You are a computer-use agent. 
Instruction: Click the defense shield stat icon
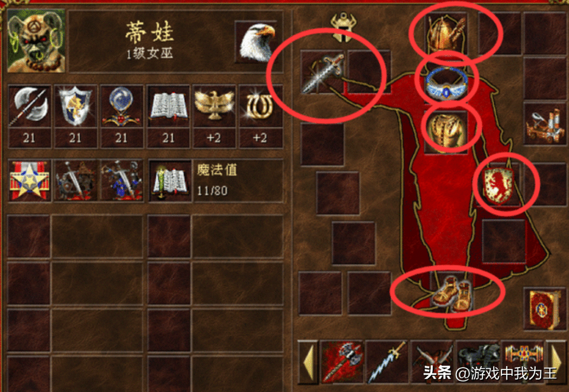pos(75,106)
